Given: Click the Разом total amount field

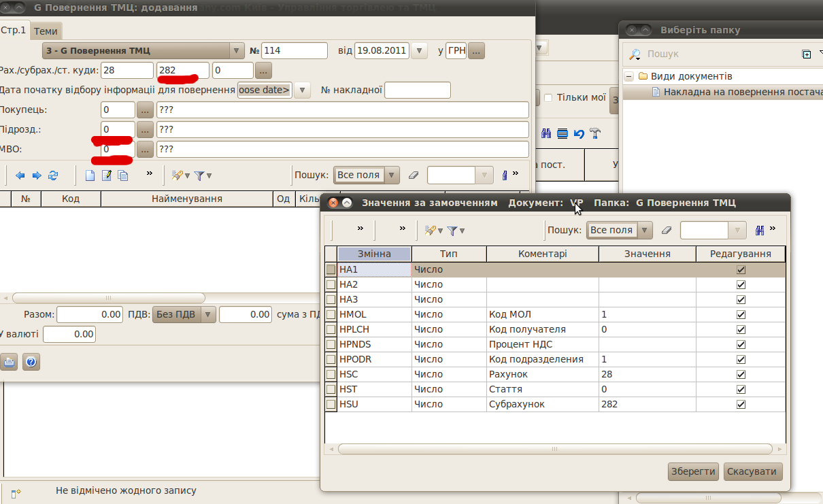Looking at the screenshot, I should 90,315.
